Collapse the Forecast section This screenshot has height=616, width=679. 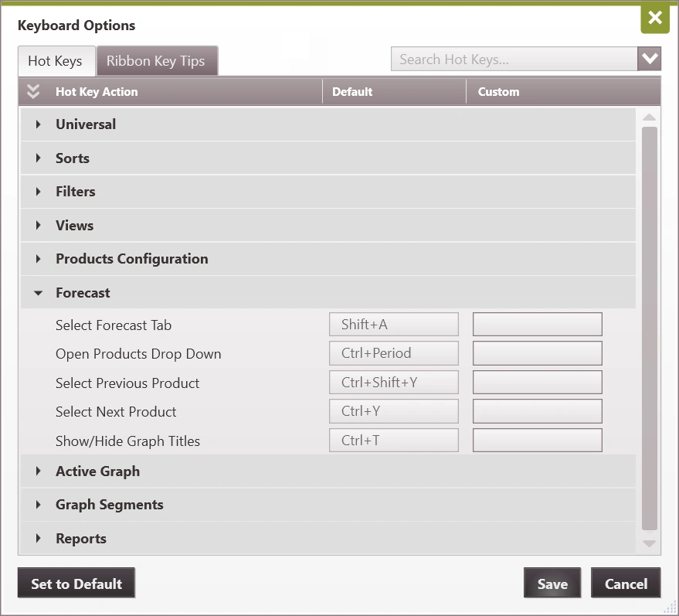(x=38, y=293)
